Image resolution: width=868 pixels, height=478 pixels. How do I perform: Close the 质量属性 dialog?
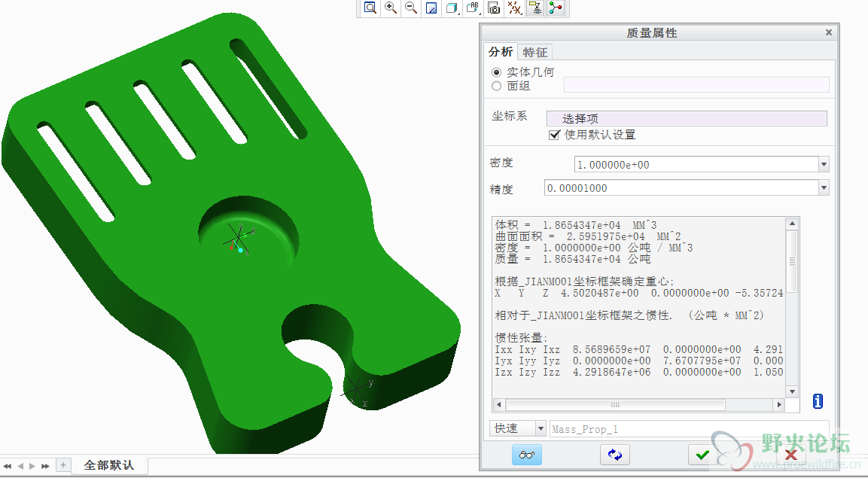[829, 32]
